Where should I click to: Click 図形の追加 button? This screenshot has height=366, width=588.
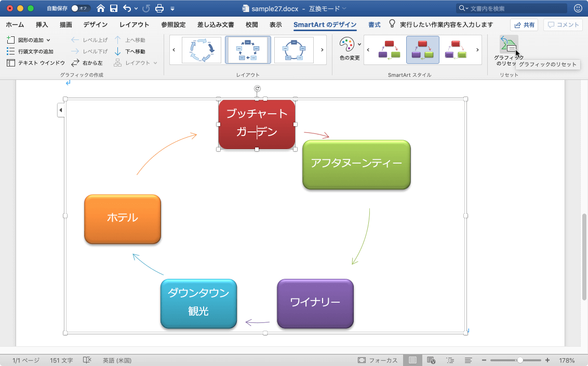point(25,39)
